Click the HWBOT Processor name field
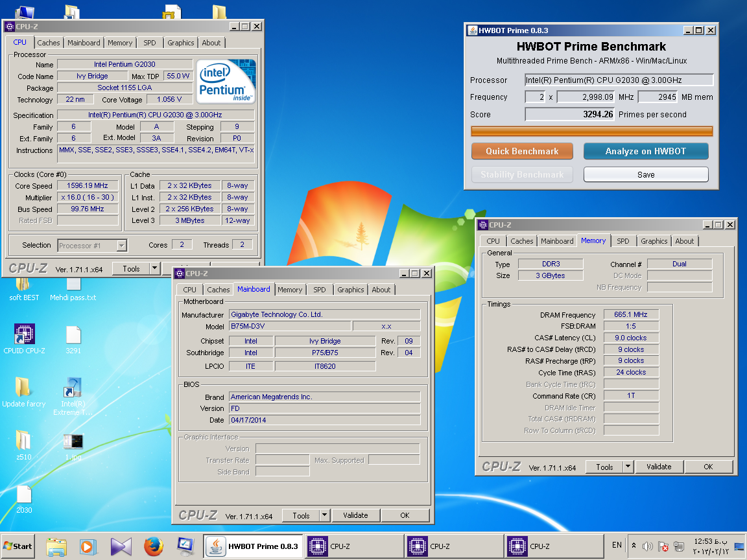 click(619, 80)
